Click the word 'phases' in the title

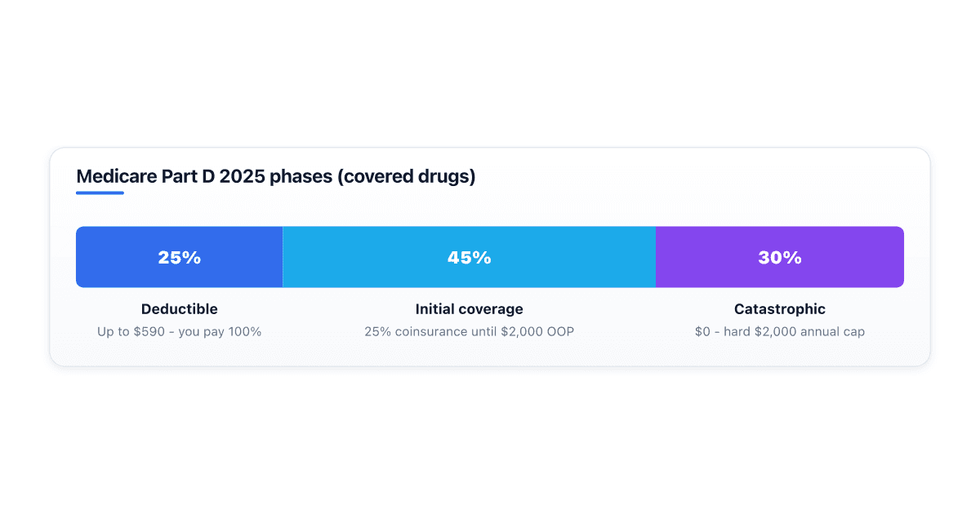(299, 176)
